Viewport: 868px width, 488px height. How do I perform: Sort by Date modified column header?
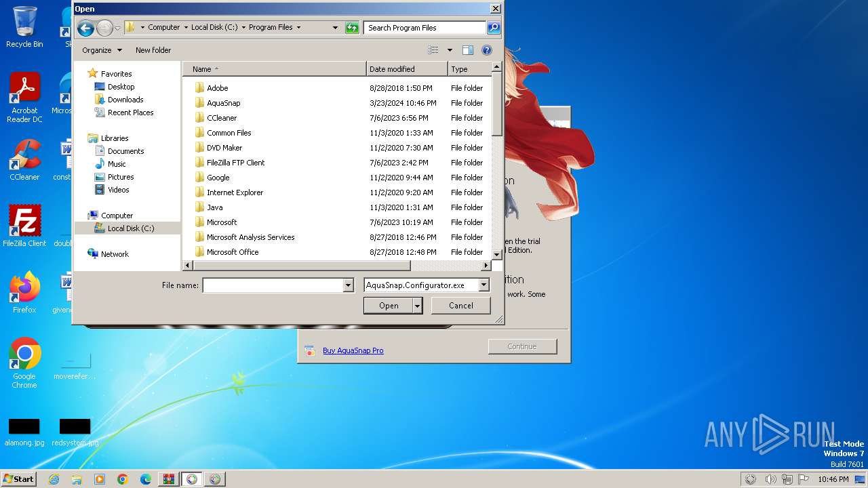[x=407, y=69]
